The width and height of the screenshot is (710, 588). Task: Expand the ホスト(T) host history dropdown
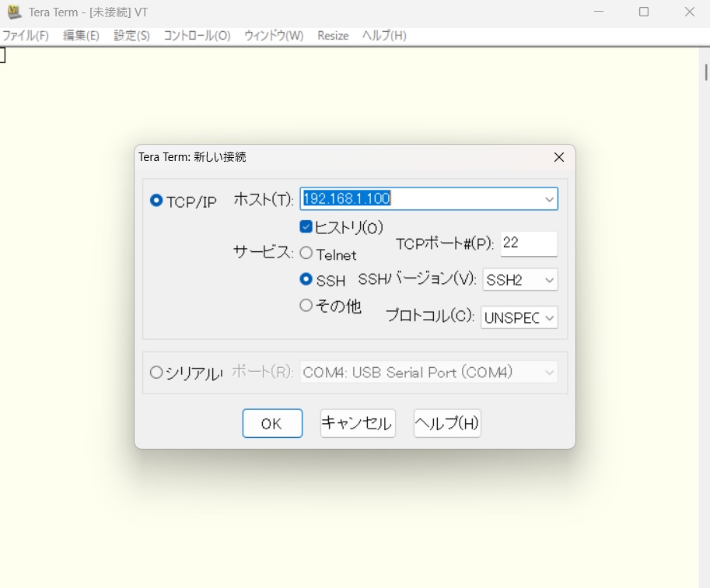(x=550, y=199)
